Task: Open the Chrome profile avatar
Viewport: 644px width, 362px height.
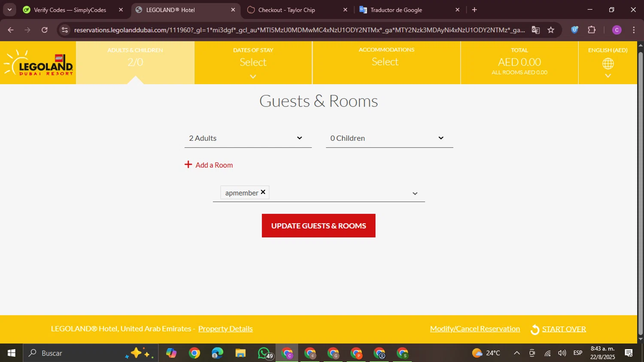Action: click(x=617, y=30)
